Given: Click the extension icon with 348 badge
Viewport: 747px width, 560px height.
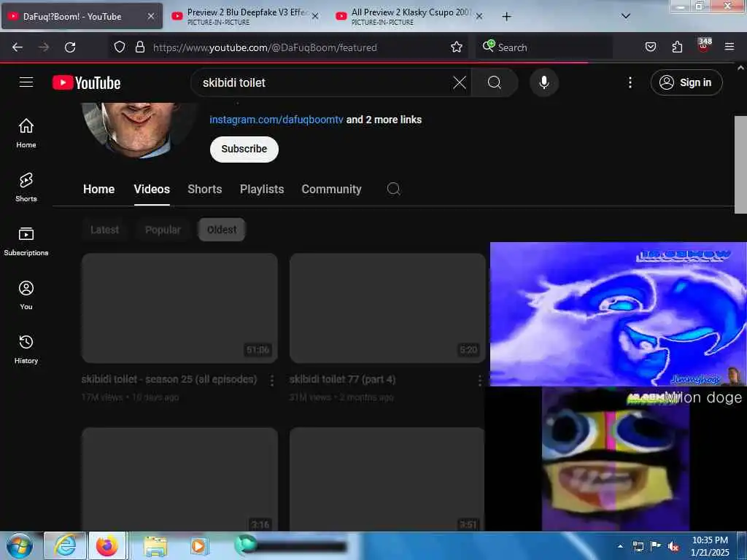Looking at the screenshot, I should 704,45.
